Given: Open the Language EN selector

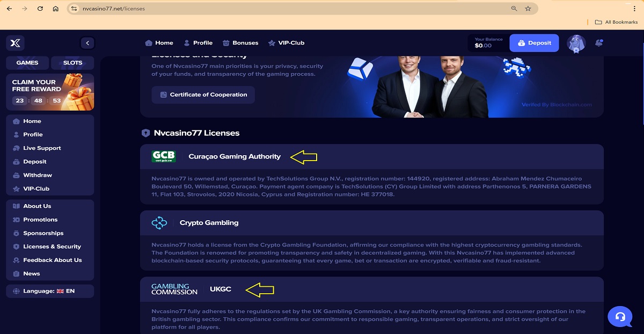Looking at the screenshot, I should click(x=50, y=291).
